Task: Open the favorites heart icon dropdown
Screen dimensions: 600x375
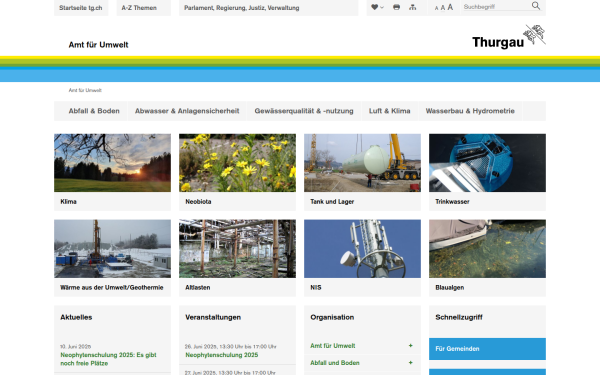Action: click(x=377, y=7)
